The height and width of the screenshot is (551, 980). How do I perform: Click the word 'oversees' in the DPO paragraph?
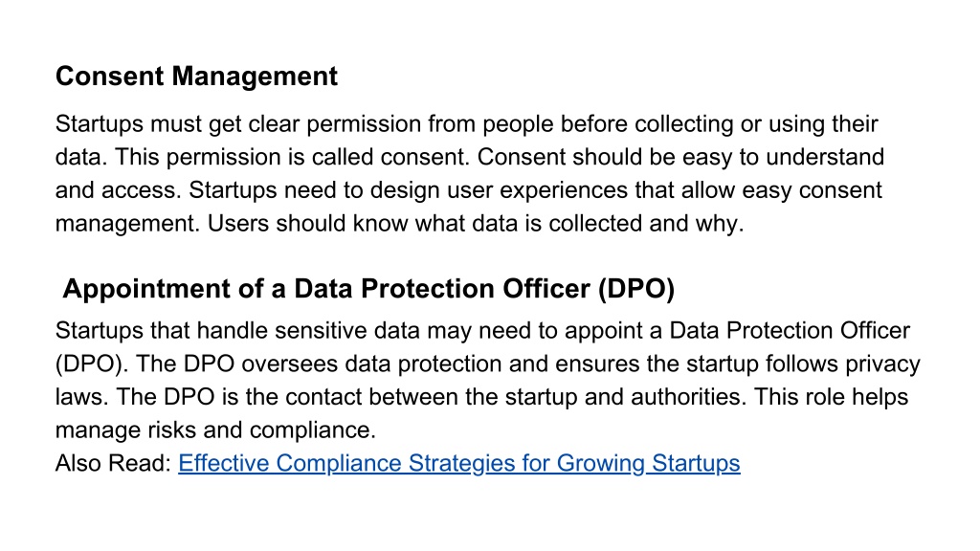[x=289, y=364]
